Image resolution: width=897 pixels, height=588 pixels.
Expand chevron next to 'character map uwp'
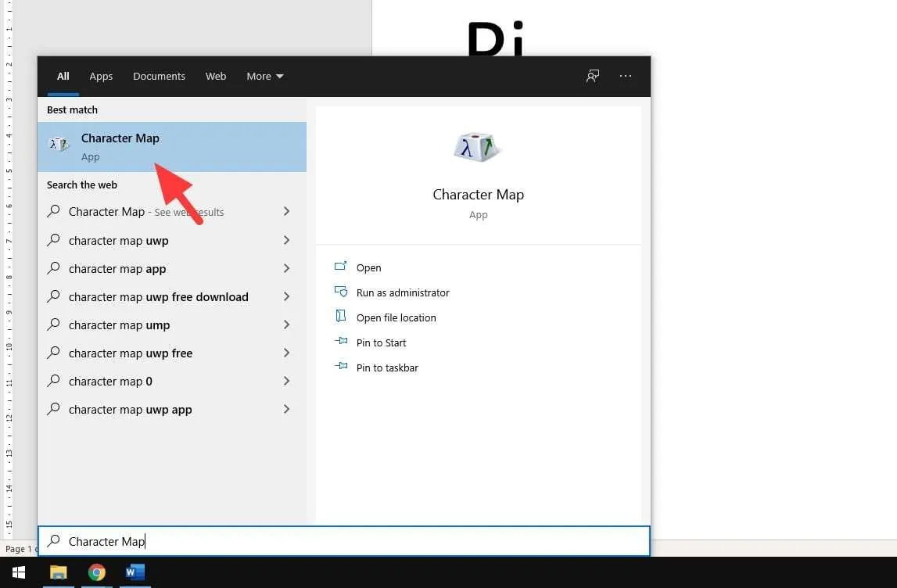(286, 240)
